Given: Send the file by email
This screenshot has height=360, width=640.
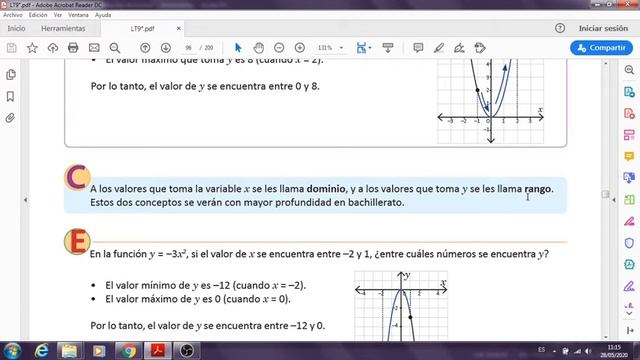Looking at the screenshot, I should [x=94, y=48].
